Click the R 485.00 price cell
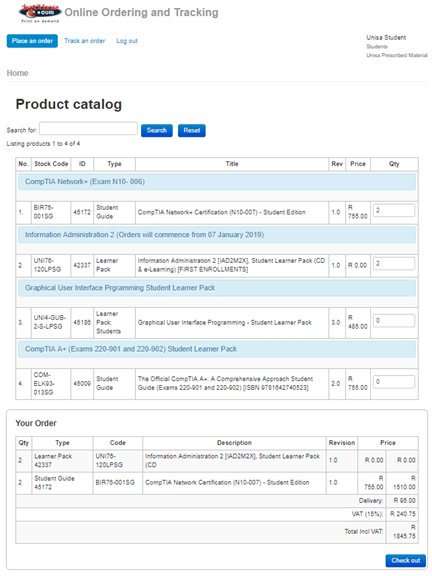The width and height of the screenshot is (432, 576). [357, 322]
